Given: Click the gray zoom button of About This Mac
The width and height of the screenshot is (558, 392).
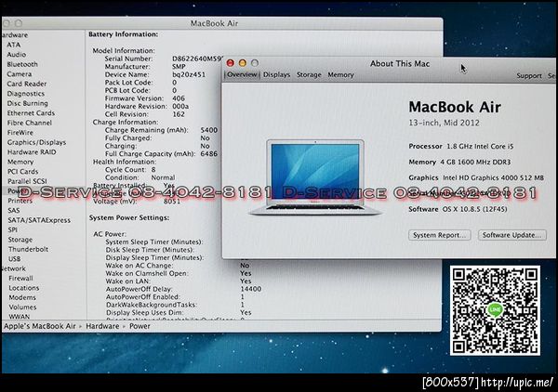Looking at the screenshot, I should [x=255, y=63].
